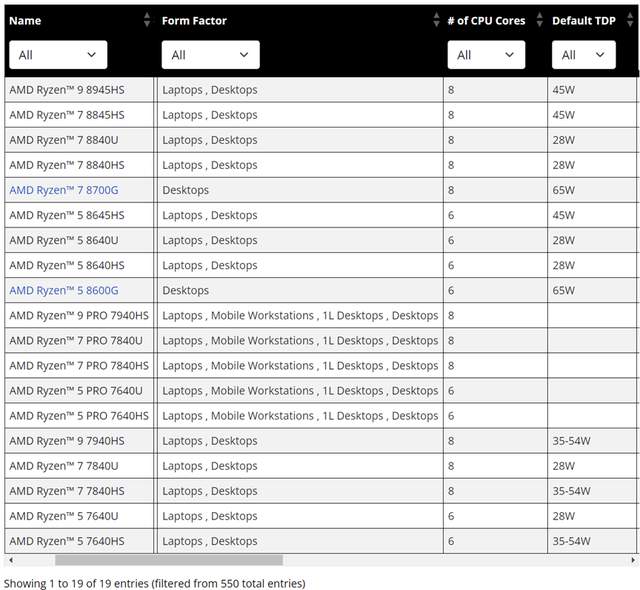The height and width of the screenshot is (590, 640).
Task: Open the AMD Ryzen 7 8700G link
Action: pos(64,190)
